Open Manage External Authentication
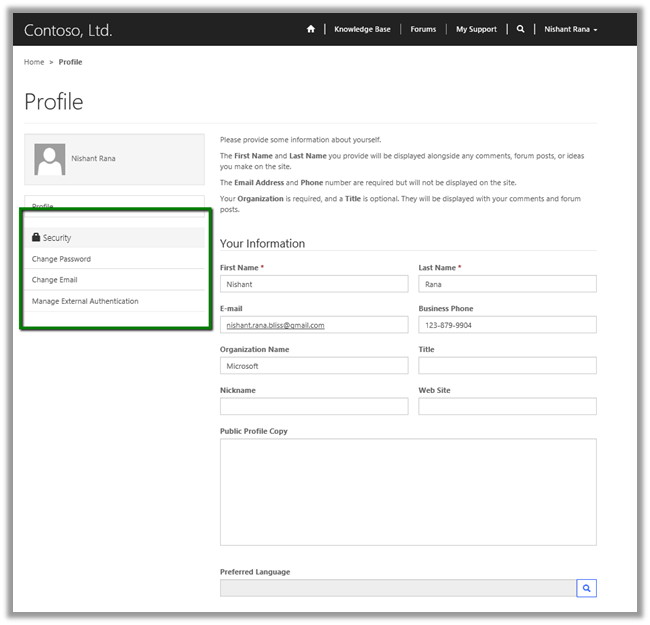This screenshot has height=625, width=650. pos(85,301)
